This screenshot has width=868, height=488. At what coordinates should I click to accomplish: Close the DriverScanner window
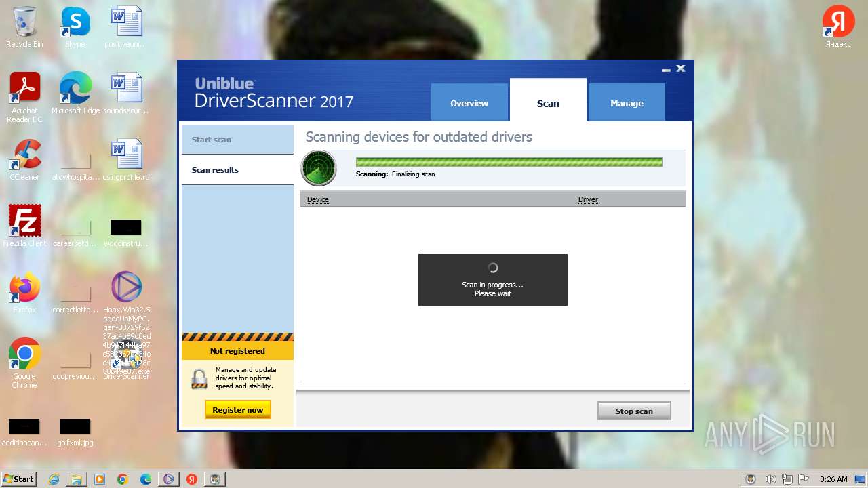point(681,68)
